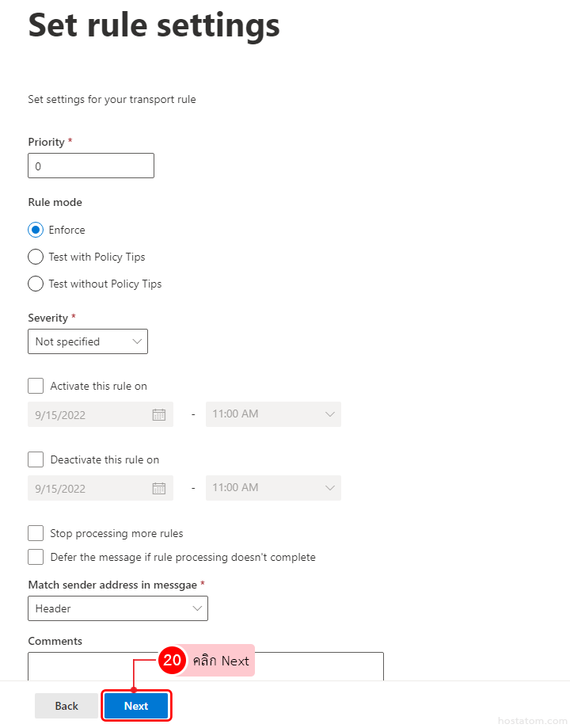Open the deactivation time 11:00 AM dropdown
Image resolution: width=570 pixels, height=728 pixels.
point(273,488)
